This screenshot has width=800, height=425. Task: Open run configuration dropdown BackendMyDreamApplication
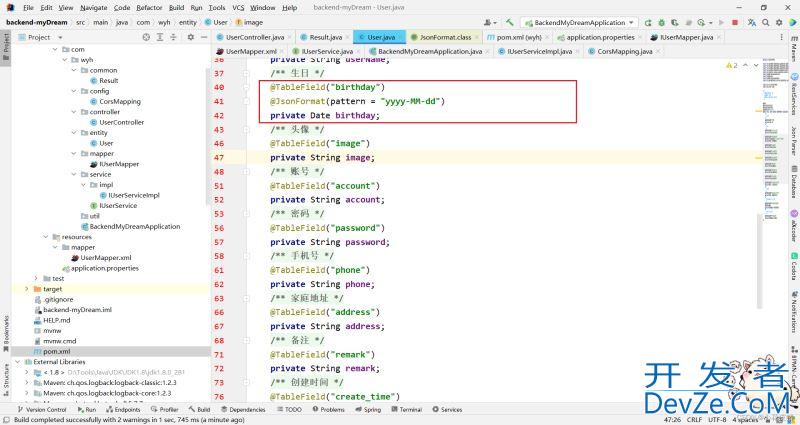click(579, 22)
